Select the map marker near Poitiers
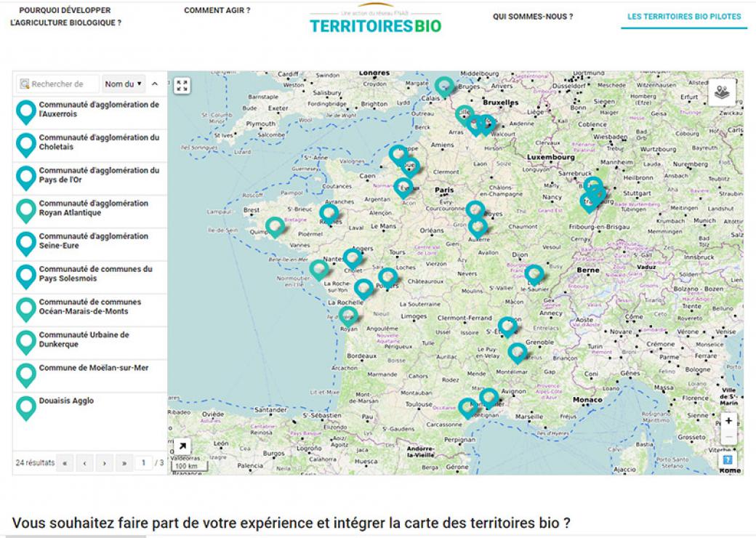Viewport: 756px width, 538px height. (x=387, y=278)
